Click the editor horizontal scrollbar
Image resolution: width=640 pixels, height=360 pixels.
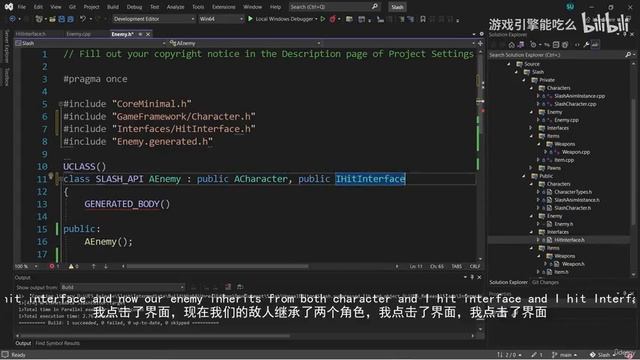[x=218, y=267]
